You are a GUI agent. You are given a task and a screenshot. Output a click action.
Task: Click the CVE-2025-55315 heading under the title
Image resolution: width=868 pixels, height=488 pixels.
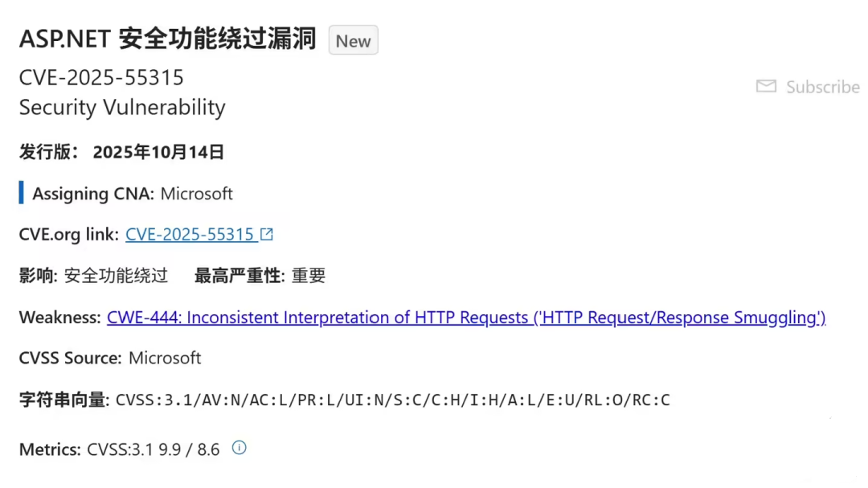(101, 77)
